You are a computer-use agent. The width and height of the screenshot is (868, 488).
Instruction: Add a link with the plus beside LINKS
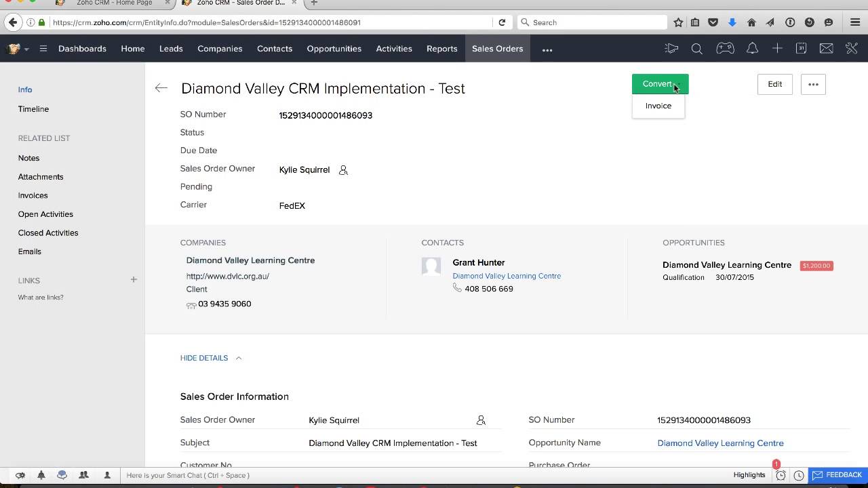pyautogui.click(x=134, y=279)
